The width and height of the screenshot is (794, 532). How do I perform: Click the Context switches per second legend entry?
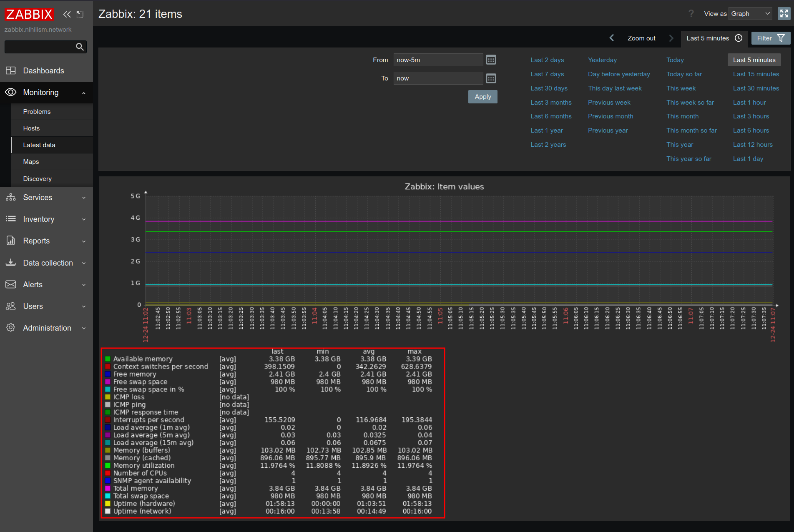[161, 366]
